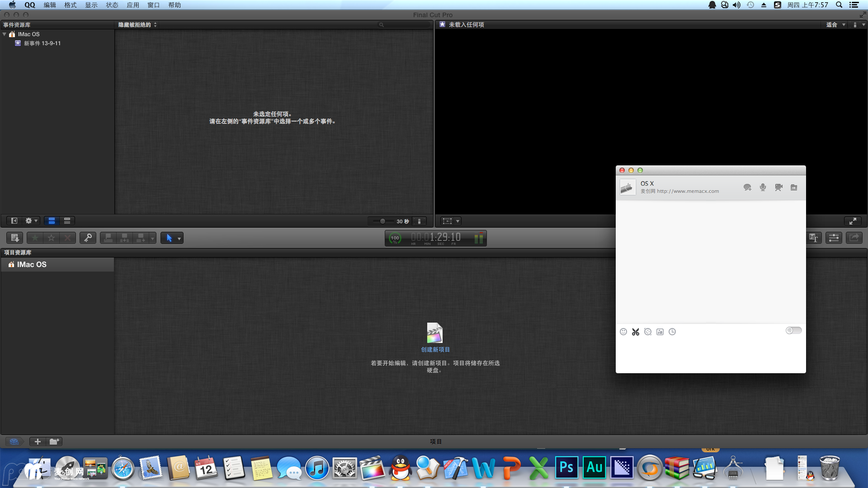
Task: Click the import media button
Action: tap(14, 238)
